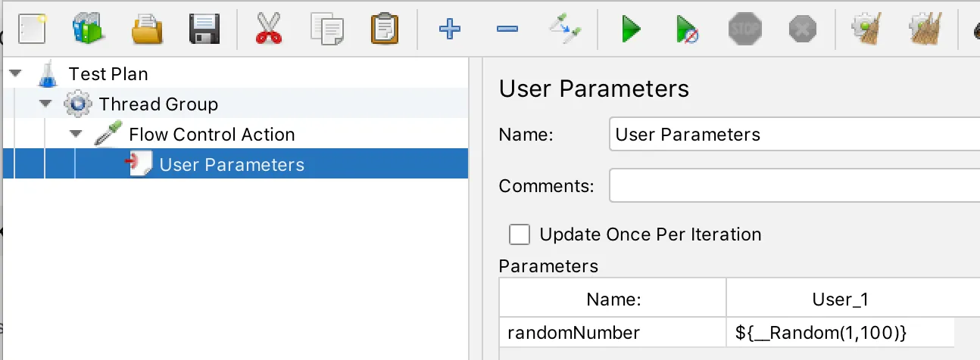Click the Clear results broom icon
980x360 pixels.
pyautogui.click(x=865, y=29)
